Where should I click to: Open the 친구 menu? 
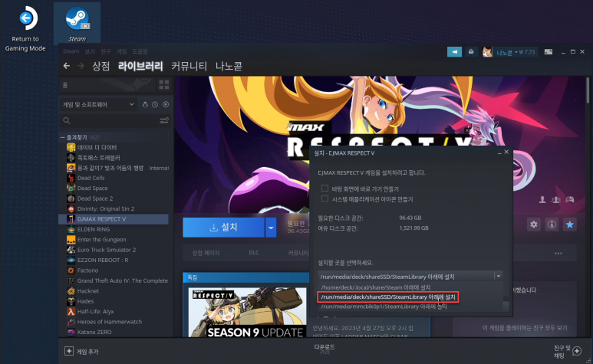(106, 51)
